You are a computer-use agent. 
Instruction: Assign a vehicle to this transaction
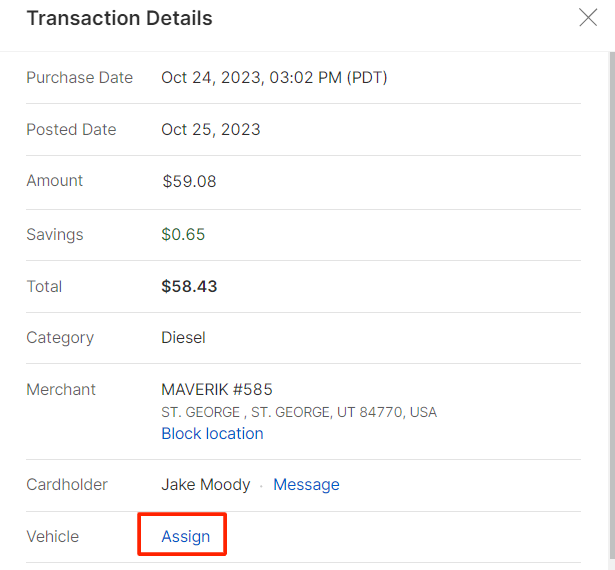coord(186,537)
